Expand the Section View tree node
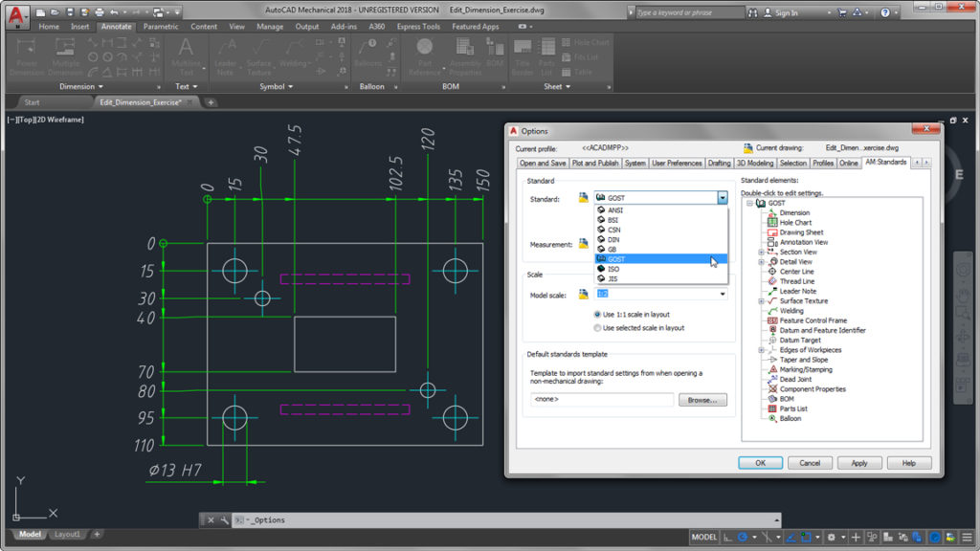 (x=762, y=253)
